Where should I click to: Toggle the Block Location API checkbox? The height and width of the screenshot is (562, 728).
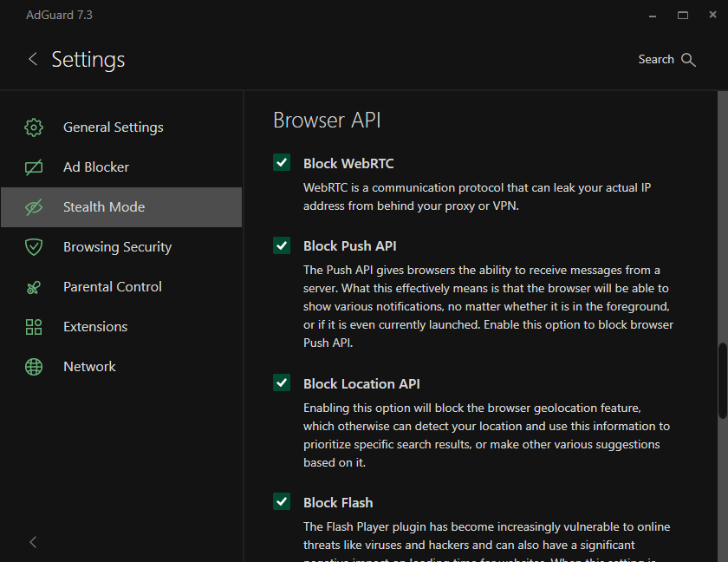tap(282, 382)
